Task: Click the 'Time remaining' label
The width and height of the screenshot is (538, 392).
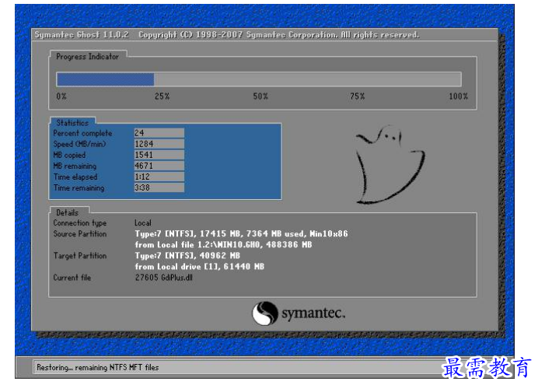Action: 79,188
